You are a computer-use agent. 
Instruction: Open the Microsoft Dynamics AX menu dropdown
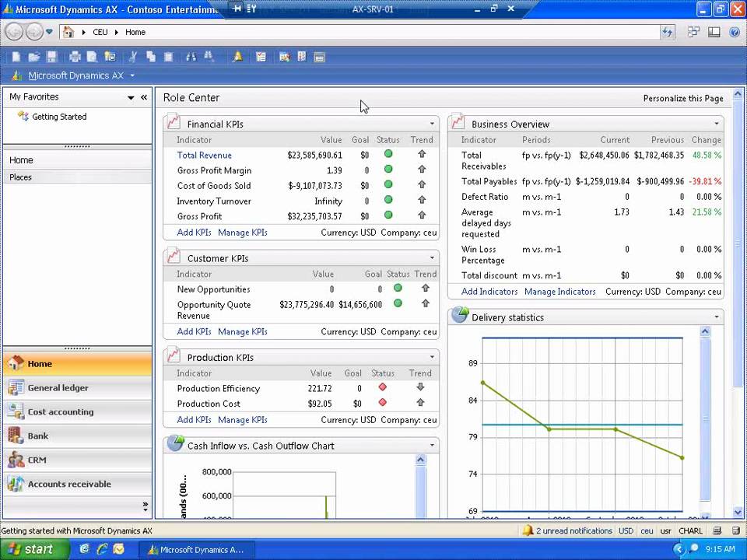tap(132, 75)
